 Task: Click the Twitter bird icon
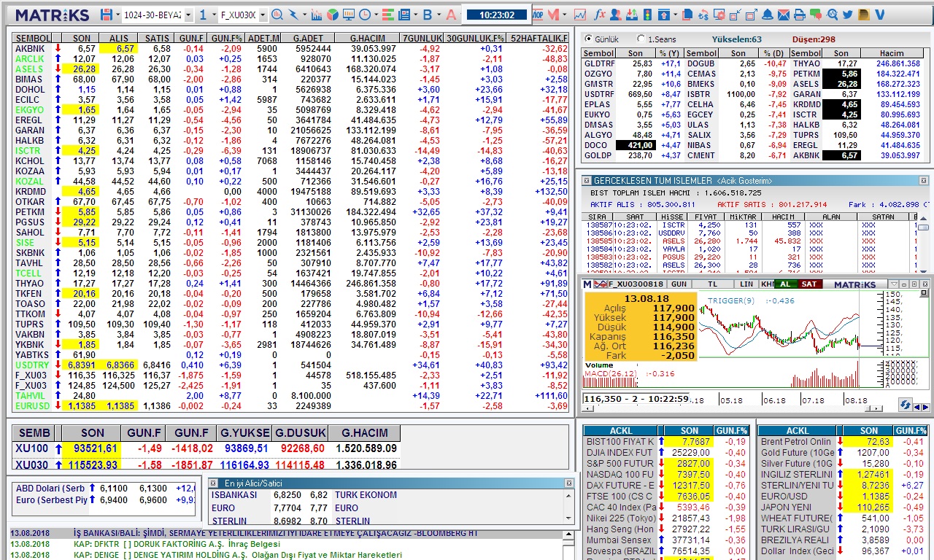[848, 15]
